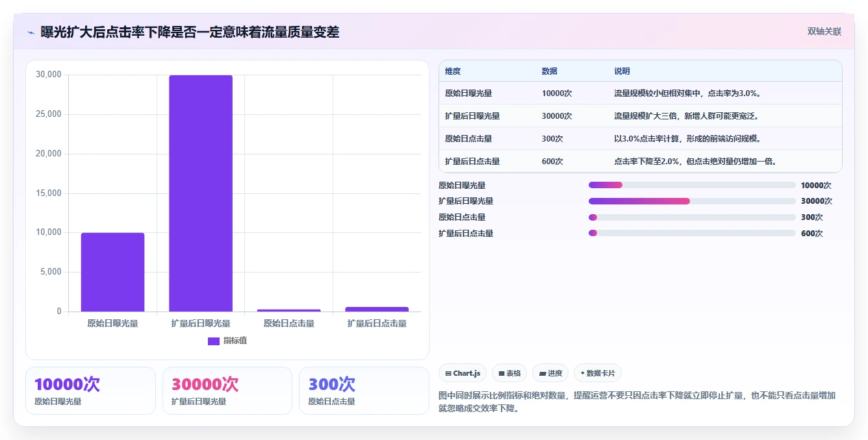
Task: Click the summary paragraph starting 图中同时展示比例指标
Action: coord(637,402)
